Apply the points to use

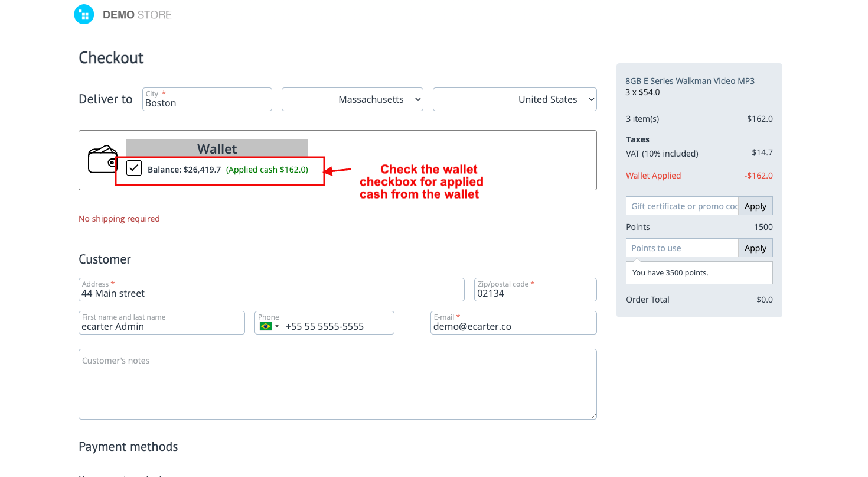[755, 248]
